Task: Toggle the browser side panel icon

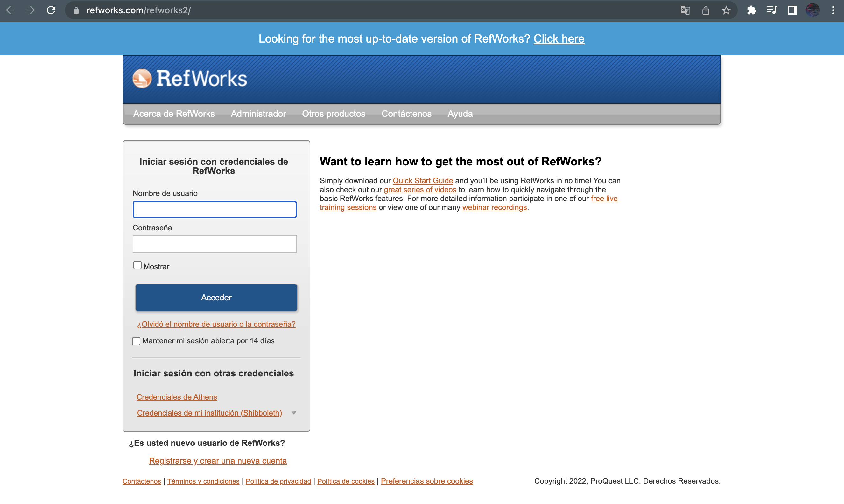Action: pyautogui.click(x=792, y=10)
